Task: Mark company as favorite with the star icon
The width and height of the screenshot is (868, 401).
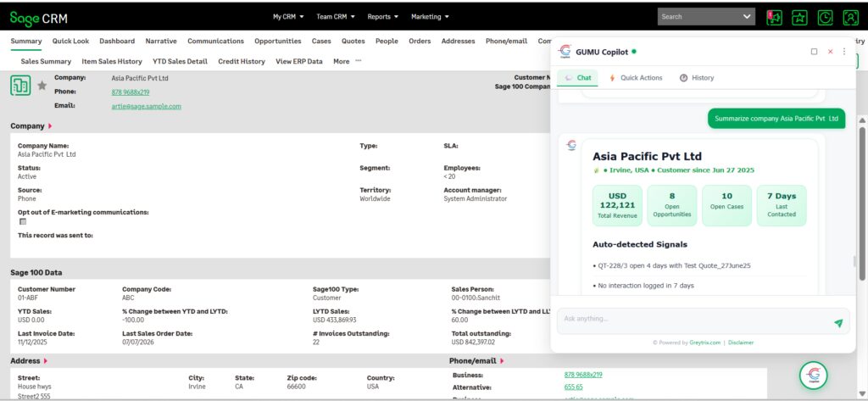Action: (42, 86)
